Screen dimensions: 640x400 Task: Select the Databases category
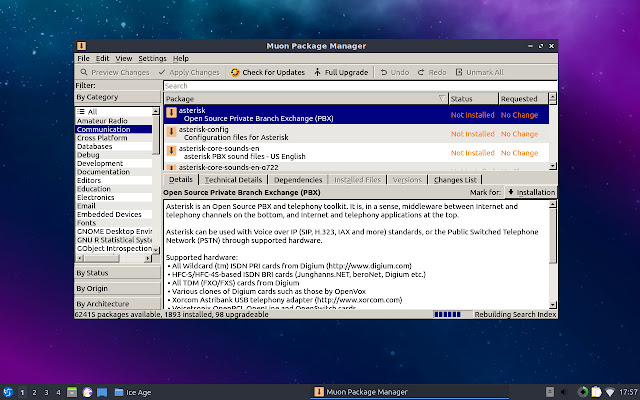(x=114, y=146)
